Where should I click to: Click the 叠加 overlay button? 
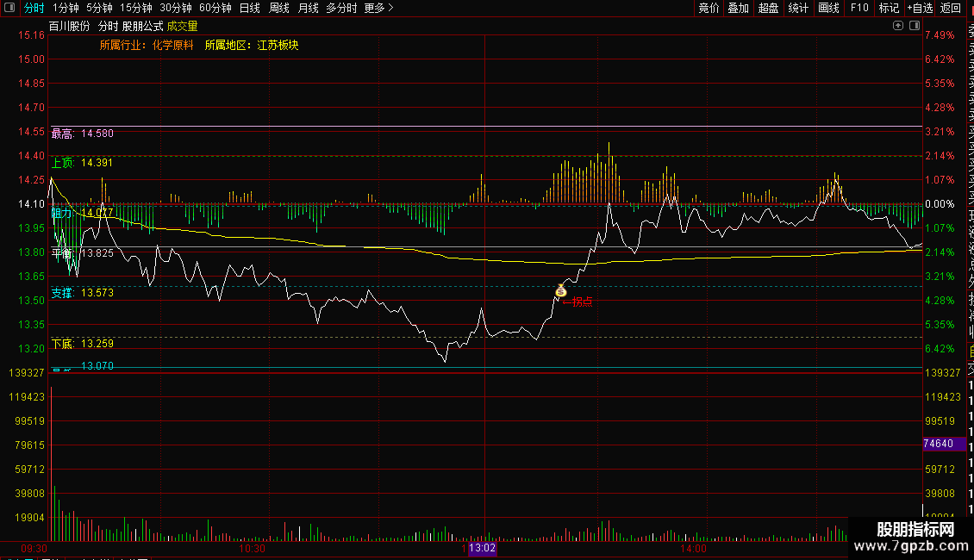click(x=739, y=8)
